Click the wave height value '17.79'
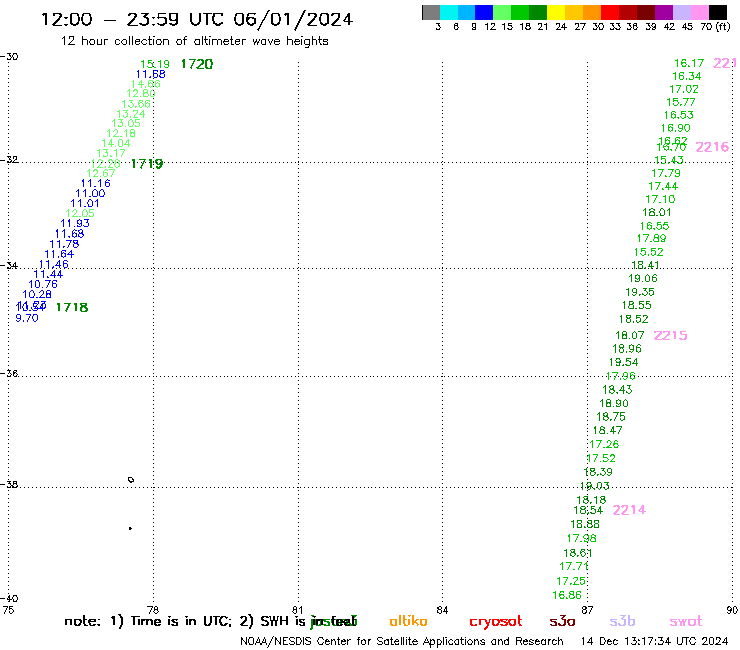 point(666,173)
